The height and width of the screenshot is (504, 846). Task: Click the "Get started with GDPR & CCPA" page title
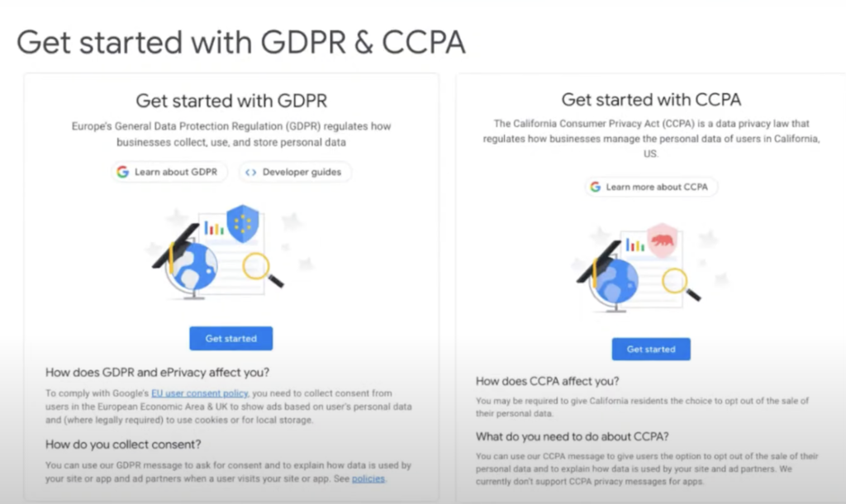[x=240, y=41]
